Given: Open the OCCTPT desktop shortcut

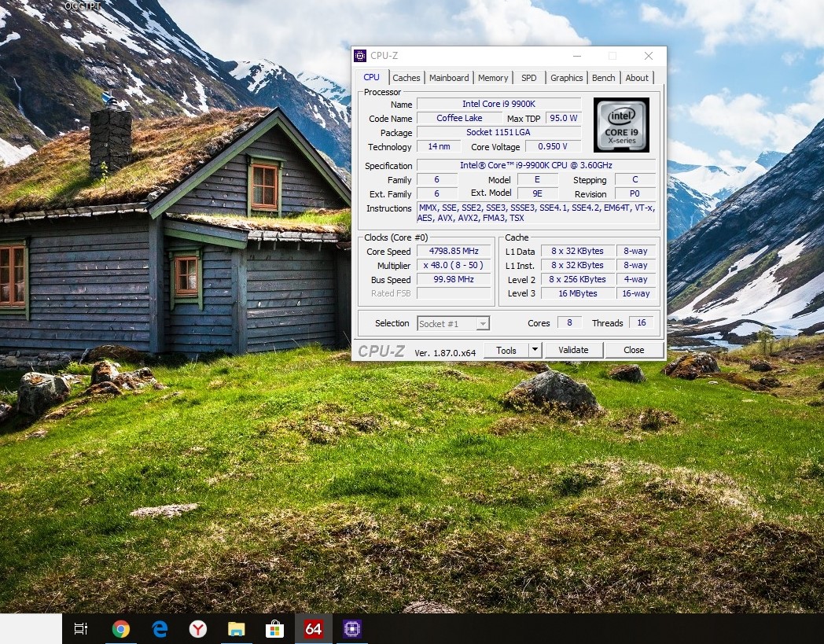Looking at the screenshot, I should [83, 6].
